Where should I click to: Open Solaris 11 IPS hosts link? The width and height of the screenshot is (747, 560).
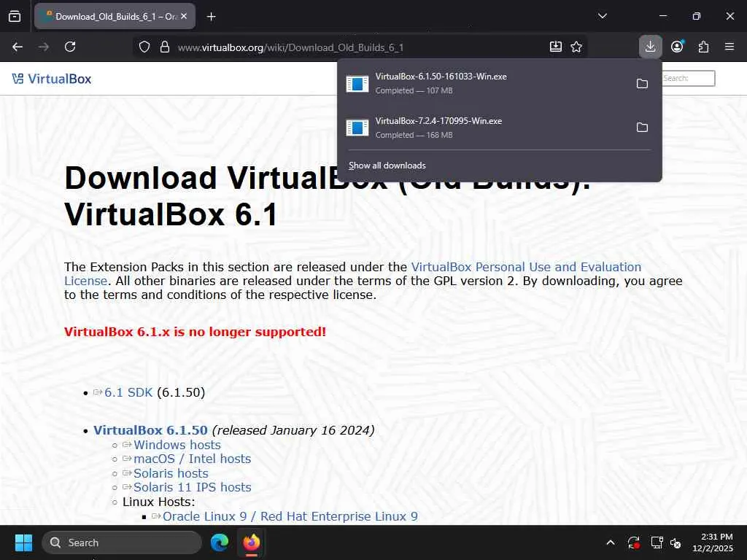(192, 487)
